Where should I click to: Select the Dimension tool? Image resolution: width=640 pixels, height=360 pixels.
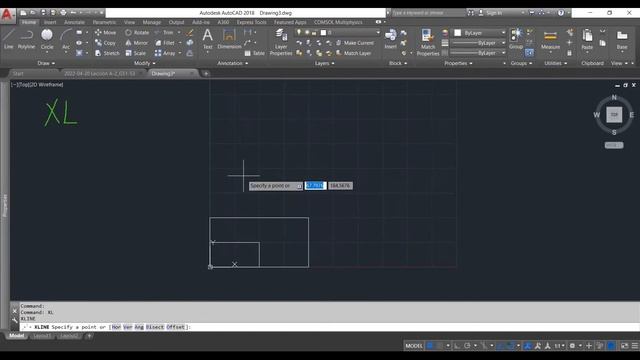229,39
